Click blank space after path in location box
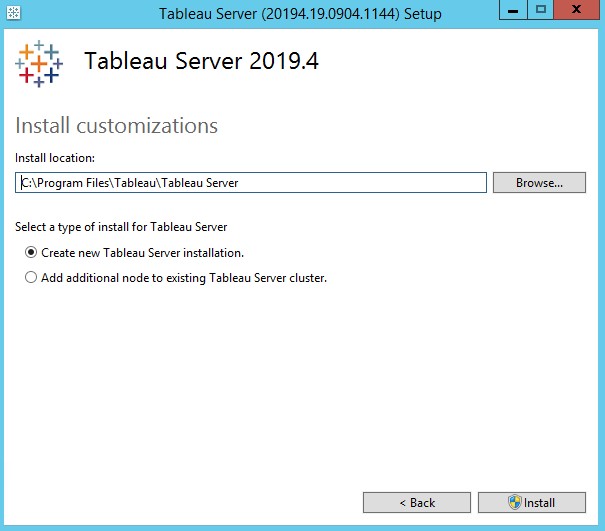605x531 pixels. click(380, 183)
